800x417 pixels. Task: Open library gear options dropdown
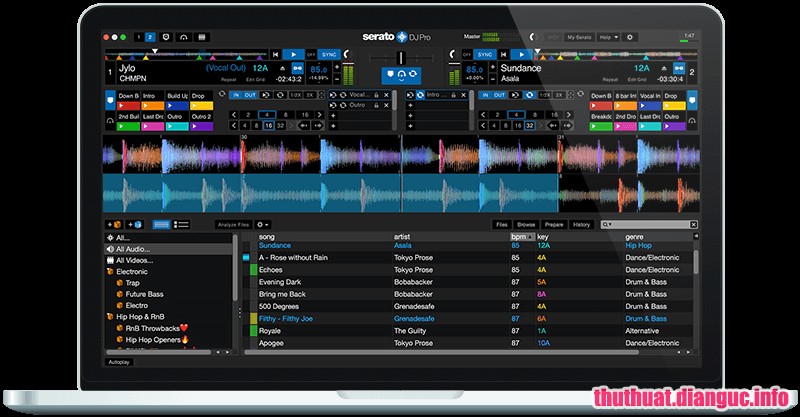(263, 225)
